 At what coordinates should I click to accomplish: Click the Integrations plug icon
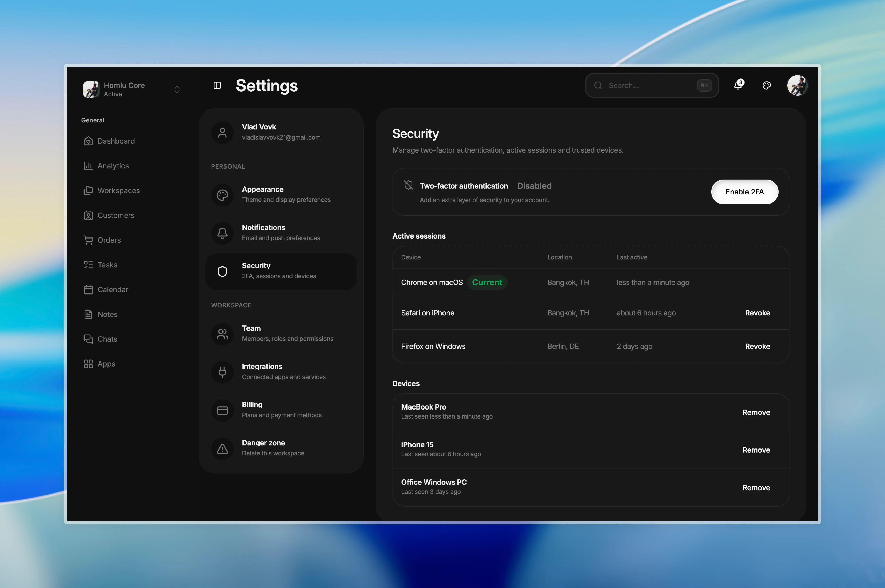222,372
